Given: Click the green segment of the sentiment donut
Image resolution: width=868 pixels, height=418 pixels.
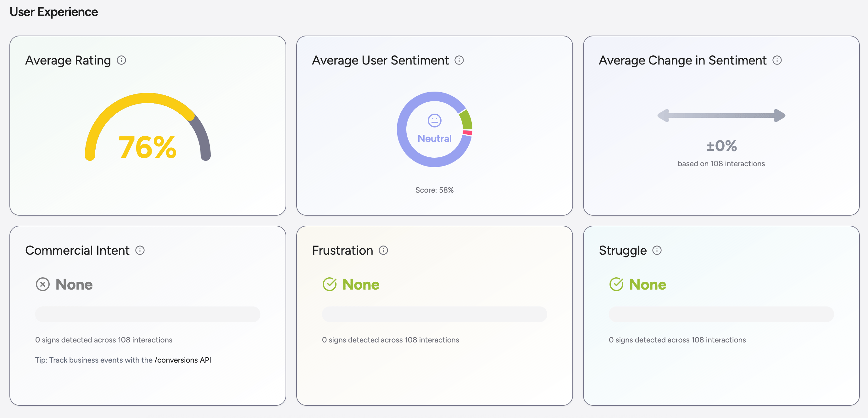Looking at the screenshot, I should pyautogui.click(x=466, y=120).
